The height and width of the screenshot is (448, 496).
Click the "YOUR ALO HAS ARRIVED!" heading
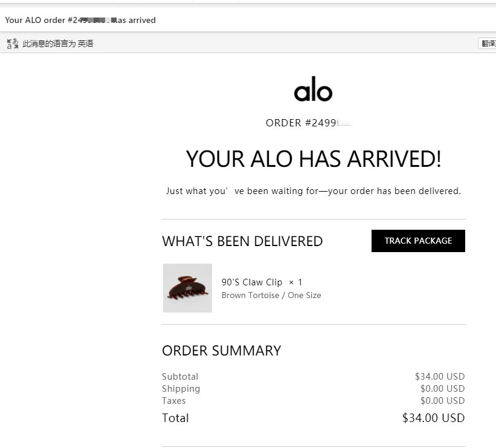point(313,159)
